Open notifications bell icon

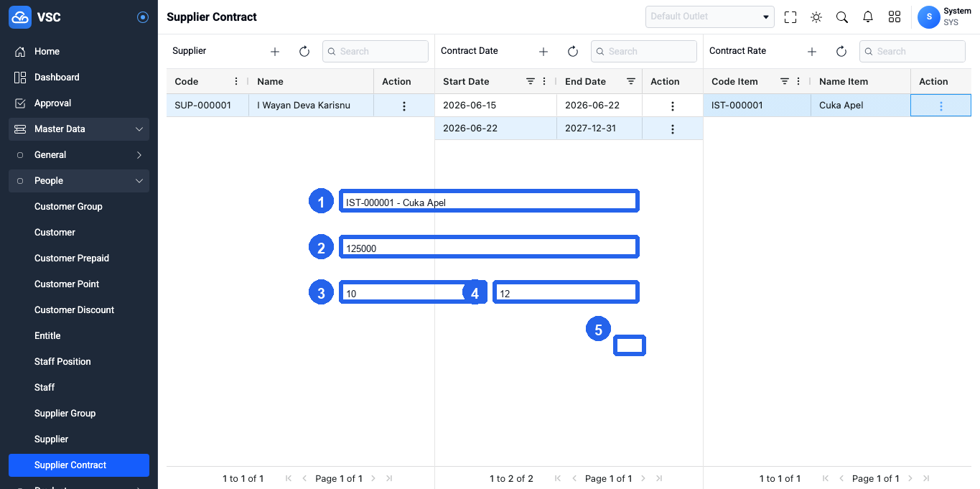click(x=868, y=17)
